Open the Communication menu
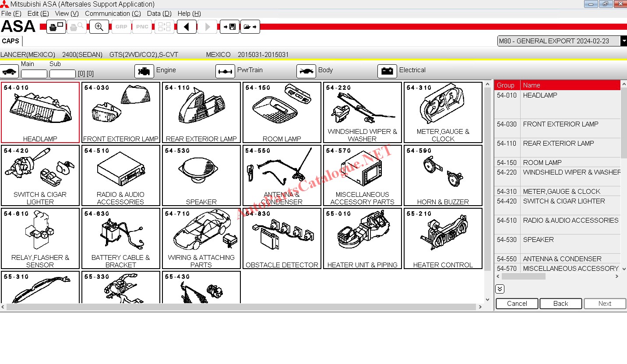This screenshot has height=364, width=627. click(x=113, y=14)
